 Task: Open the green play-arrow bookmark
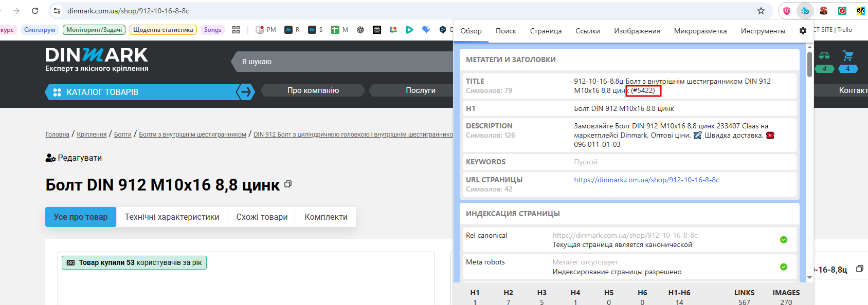409,30
